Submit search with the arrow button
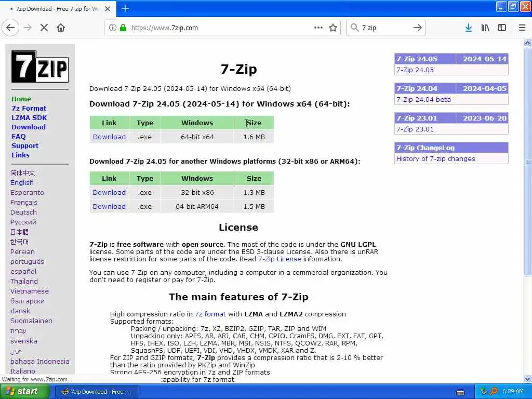 pos(418,28)
